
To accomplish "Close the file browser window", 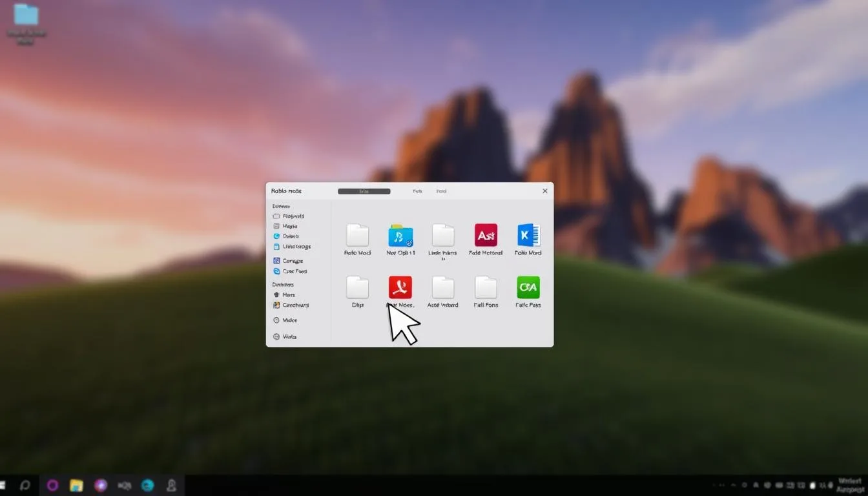I will pyautogui.click(x=545, y=191).
